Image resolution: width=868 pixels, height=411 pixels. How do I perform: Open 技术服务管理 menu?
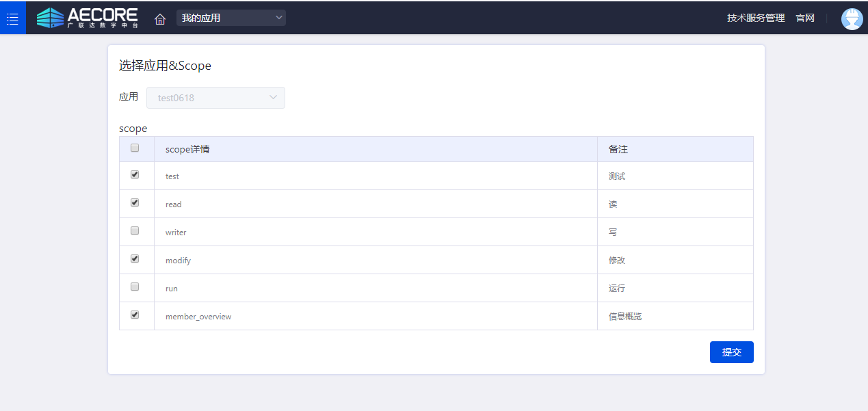point(756,18)
